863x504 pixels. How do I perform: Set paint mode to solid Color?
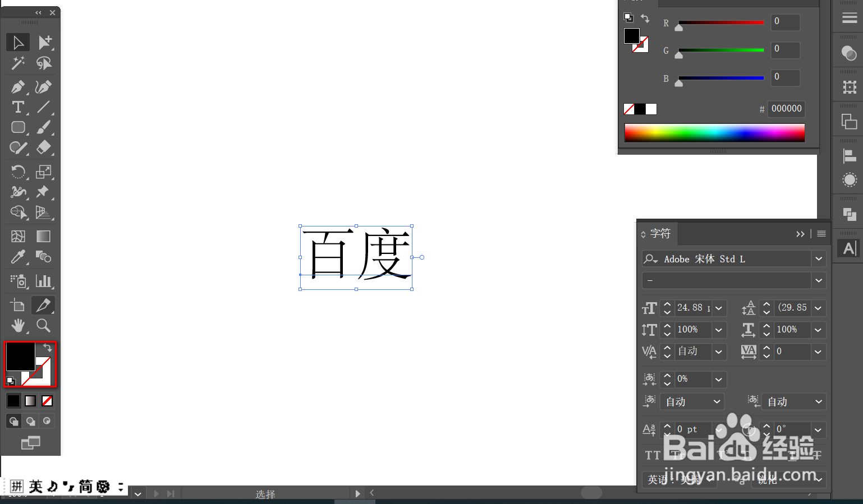click(x=13, y=401)
